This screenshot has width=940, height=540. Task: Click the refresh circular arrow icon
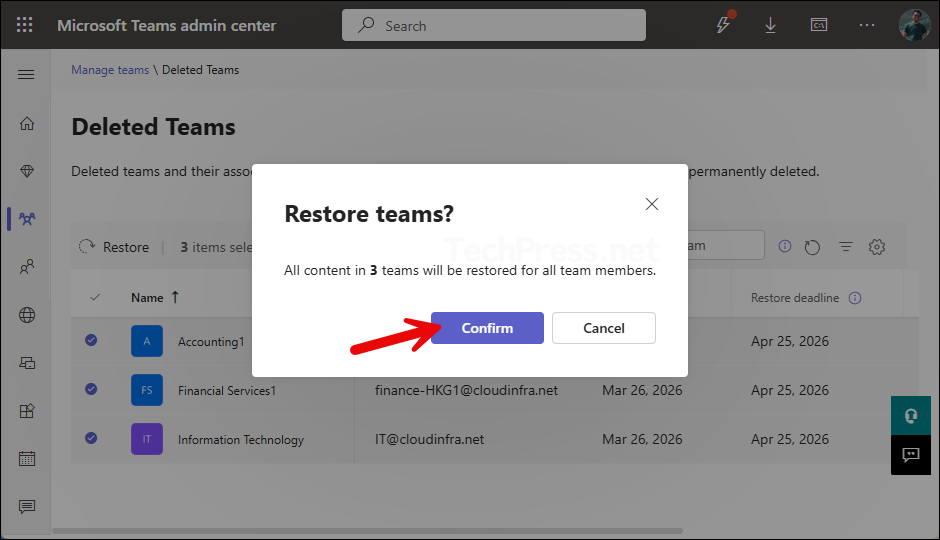click(812, 247)
